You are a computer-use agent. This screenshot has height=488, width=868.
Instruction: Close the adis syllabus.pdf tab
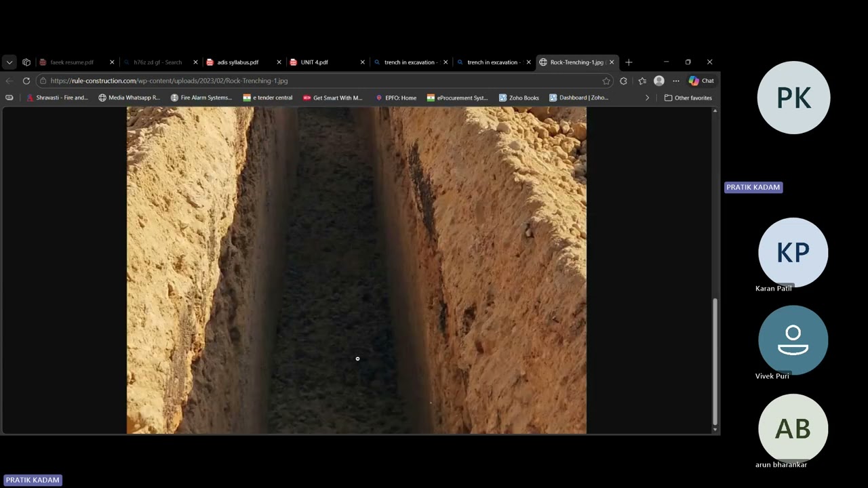pyautogui.click(x=279, y=62)
